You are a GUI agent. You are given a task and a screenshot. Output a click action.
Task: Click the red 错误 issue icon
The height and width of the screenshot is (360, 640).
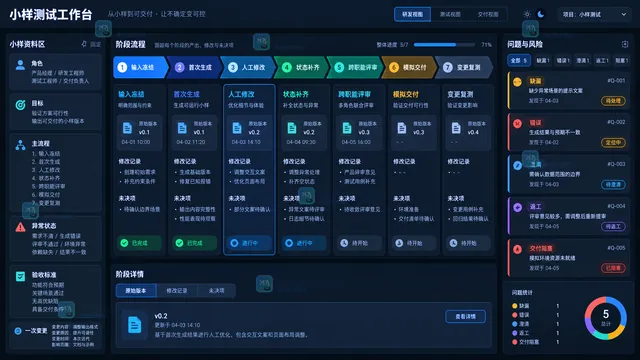pos(517,123)
